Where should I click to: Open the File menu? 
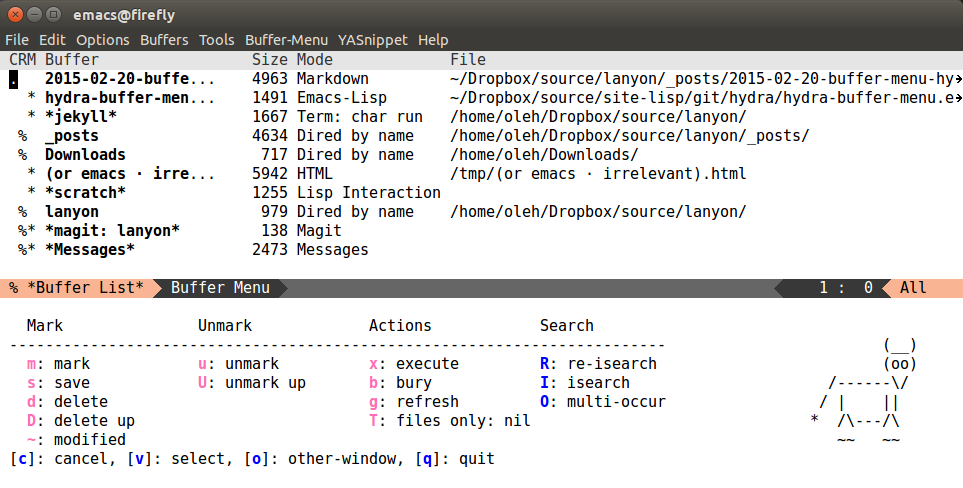point(17,40)
